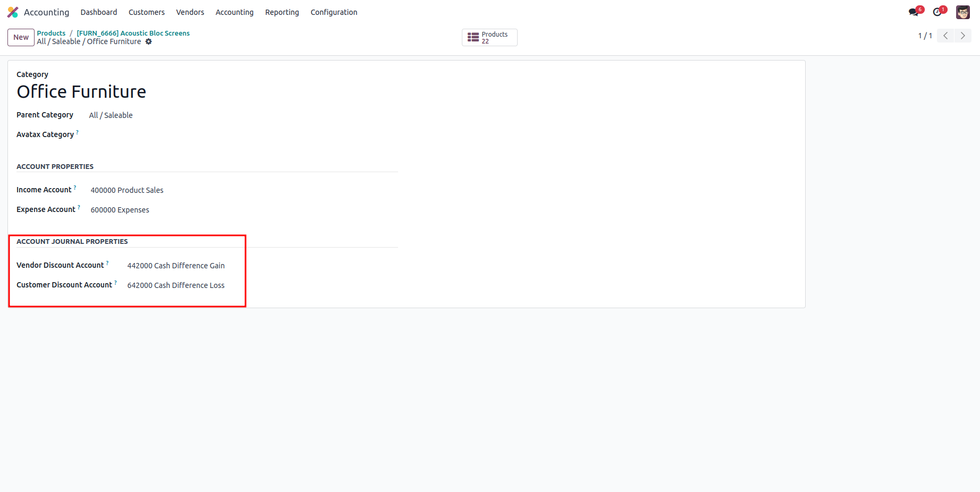The image size is (980, 492).
Task: Follow the [FURN_6666] Acoustic Bloc Screens breadcrumb
Action: coord(133,33)
